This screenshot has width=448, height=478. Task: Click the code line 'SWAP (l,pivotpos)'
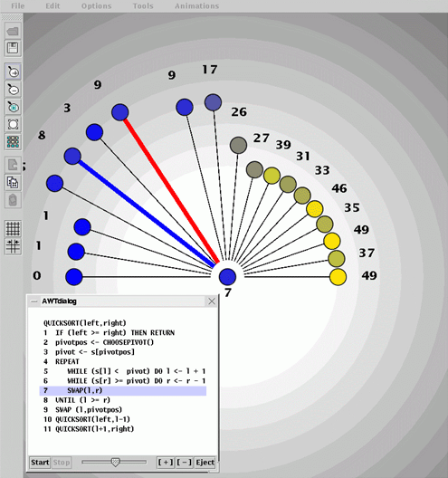click(89, 410)
